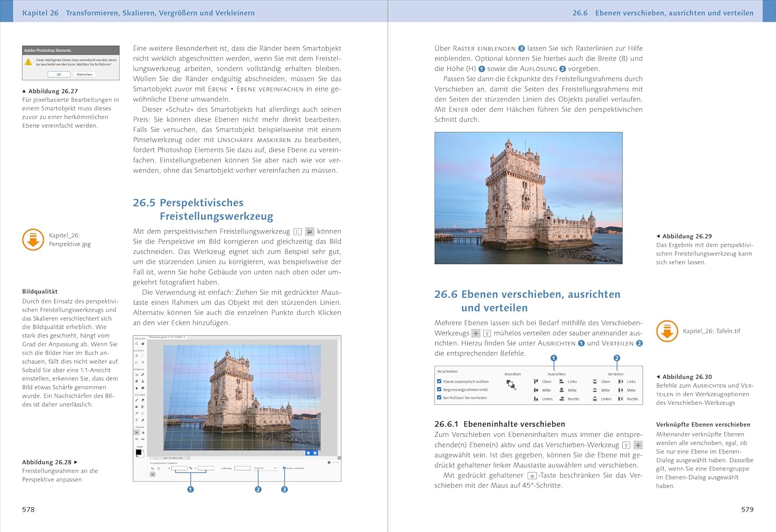
Task: Select the active Crop tool under Ändern
Action: point(137,432)
